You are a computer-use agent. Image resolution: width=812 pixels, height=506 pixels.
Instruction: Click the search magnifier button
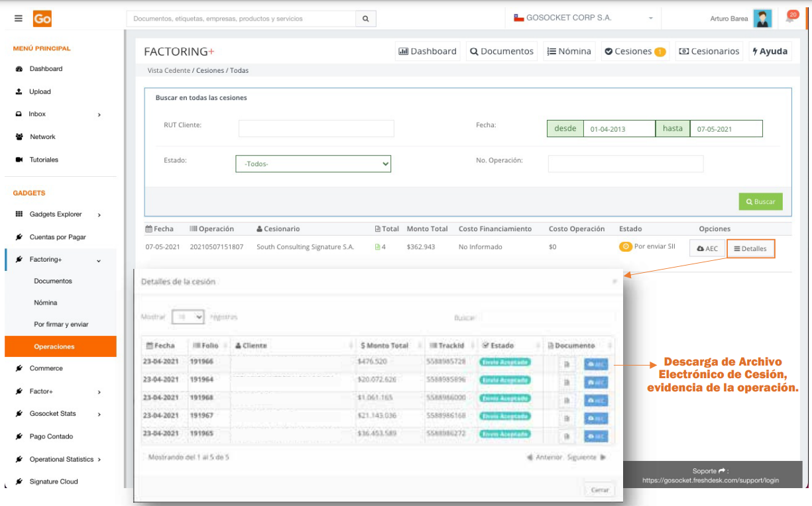[x=365, y=19]
